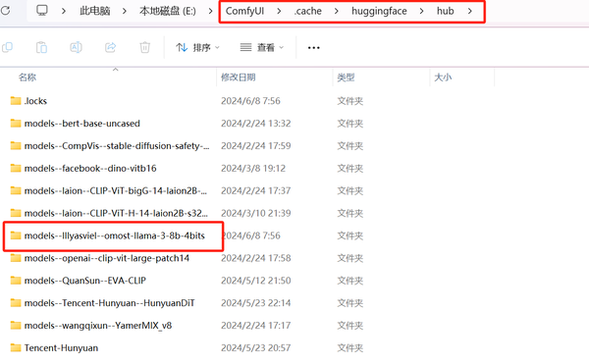Select the Tencent-Hunyuan folder
This screenshot has width=589, height=364.
tap(61, 348)
